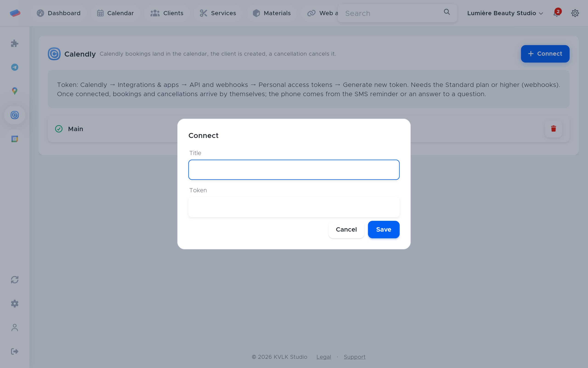The width and height of the screenshot is (588, 368).
Task: Expand the Lumière Beauty Studio dropdown
Action: [x=505, y=13]
